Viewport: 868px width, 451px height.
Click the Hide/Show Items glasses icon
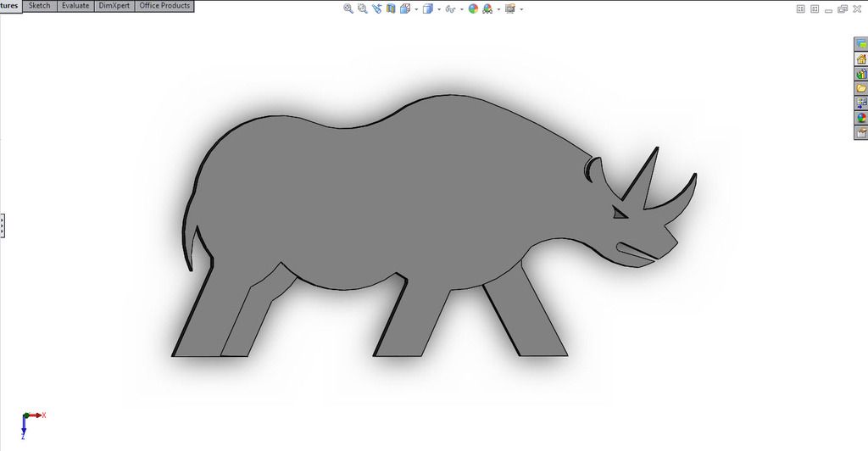tap(451, 8)
